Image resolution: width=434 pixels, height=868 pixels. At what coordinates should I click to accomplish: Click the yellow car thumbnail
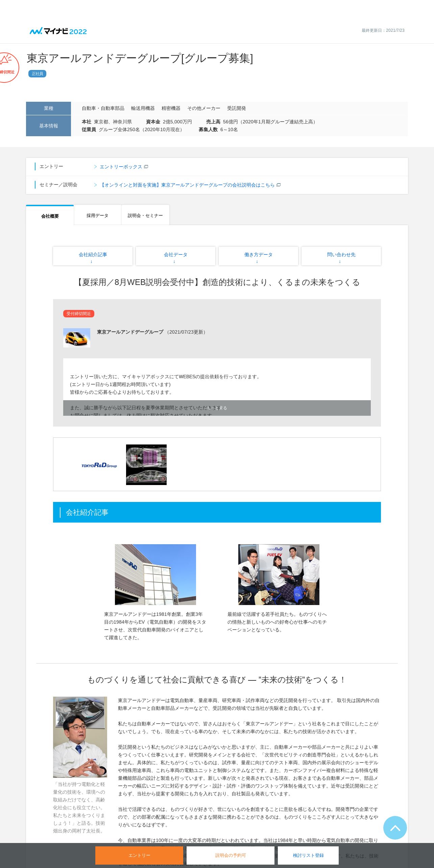point(77,338)
